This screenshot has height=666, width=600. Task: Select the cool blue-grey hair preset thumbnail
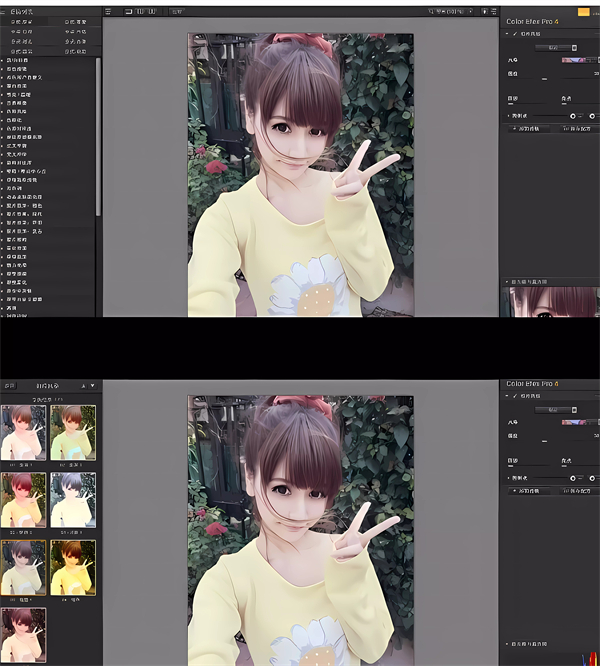coord(73,500)
